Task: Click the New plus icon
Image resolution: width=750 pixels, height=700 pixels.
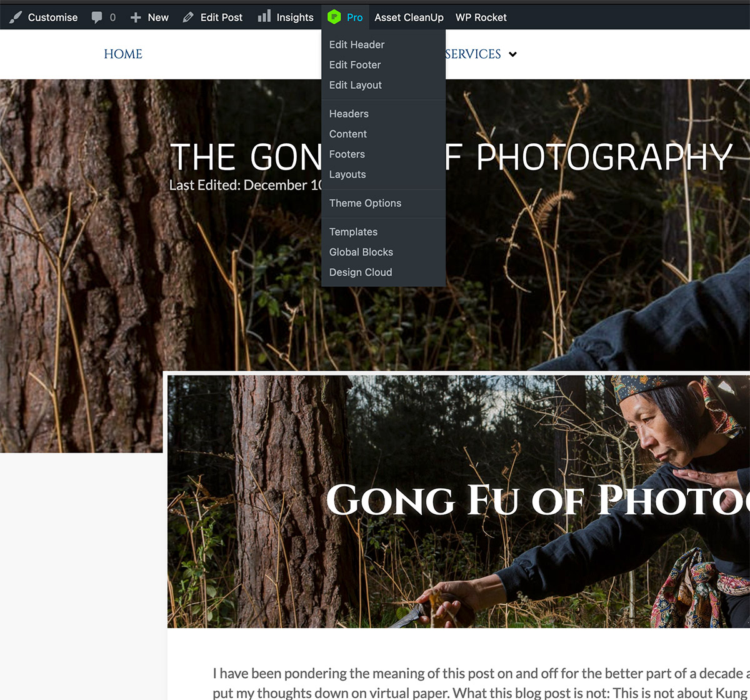Action: (136, 17)
